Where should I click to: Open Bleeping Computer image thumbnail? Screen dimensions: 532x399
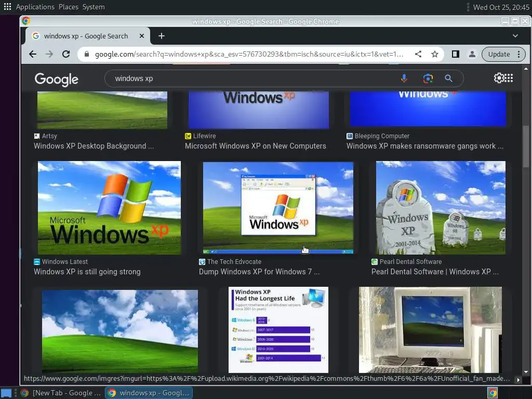tap(428, 109)
